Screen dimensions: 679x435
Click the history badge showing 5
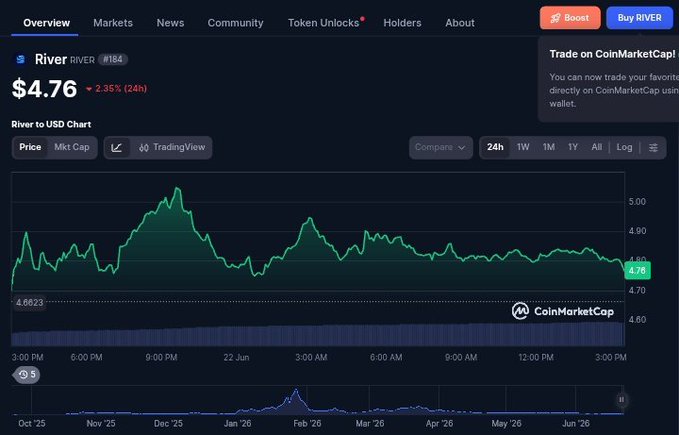[27, 374]
